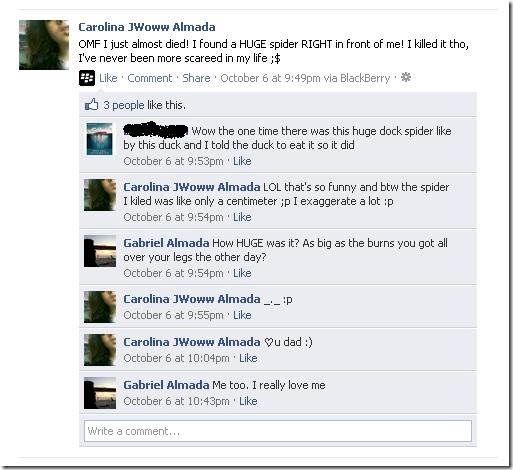
Task: Click the 'Write a comment...' field
Action: 278,431
